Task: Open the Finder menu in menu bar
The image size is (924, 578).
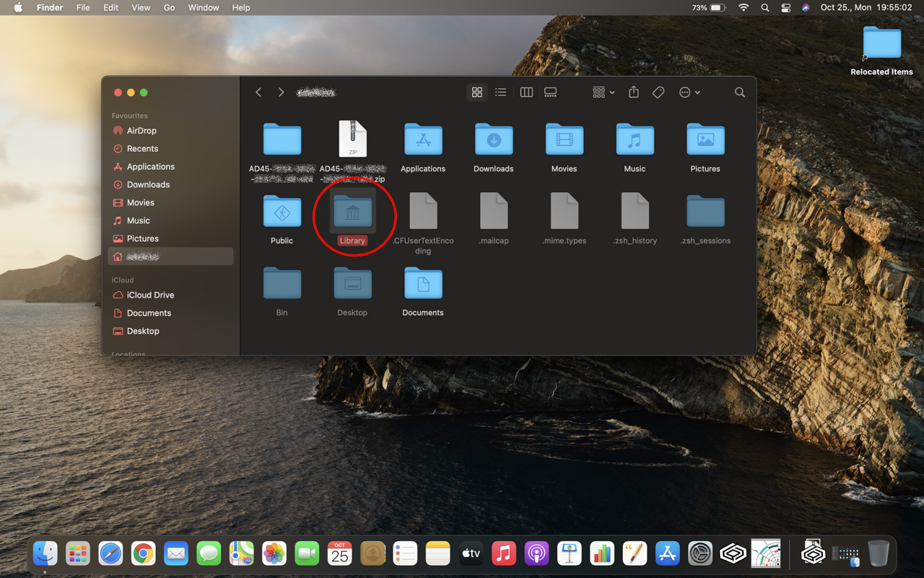Action: click(50, 7)
